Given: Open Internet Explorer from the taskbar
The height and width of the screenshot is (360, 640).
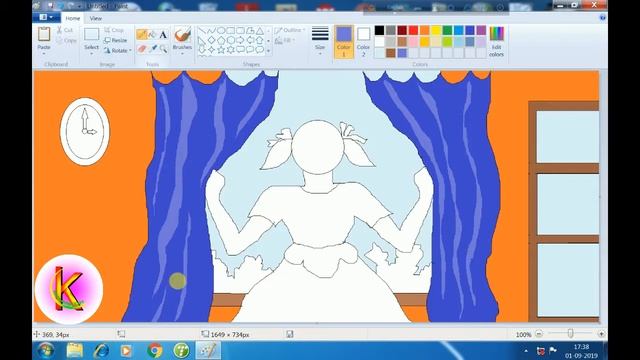Looking at the screenshot, I should click(x=101, y=351).
